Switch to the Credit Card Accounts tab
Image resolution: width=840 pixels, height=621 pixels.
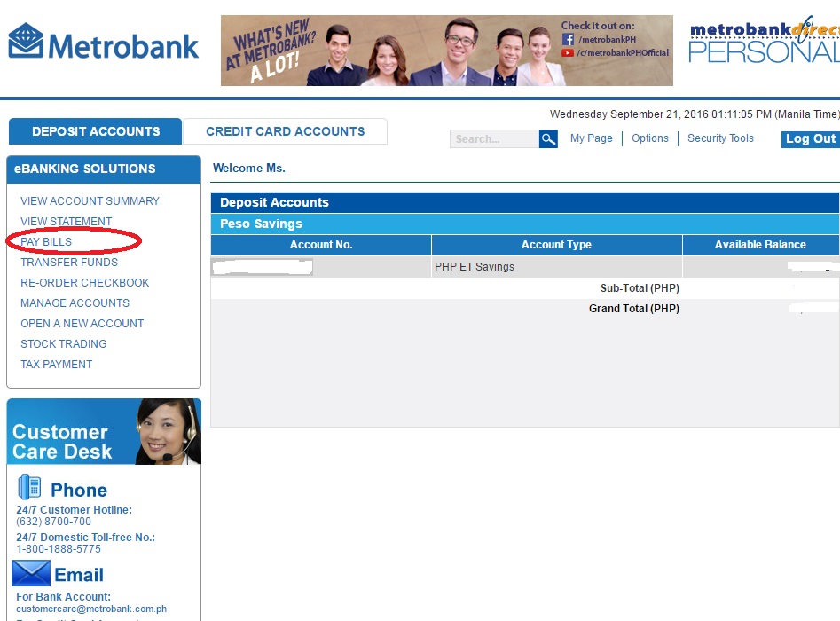[x=285, y=131]
